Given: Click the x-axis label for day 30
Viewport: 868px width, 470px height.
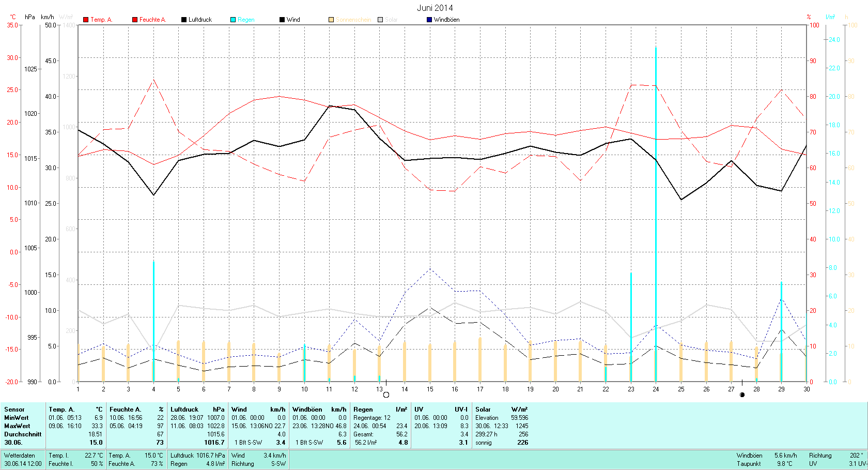Looking at the screenshot, I should pyautogui.click(x=807, y=389).
